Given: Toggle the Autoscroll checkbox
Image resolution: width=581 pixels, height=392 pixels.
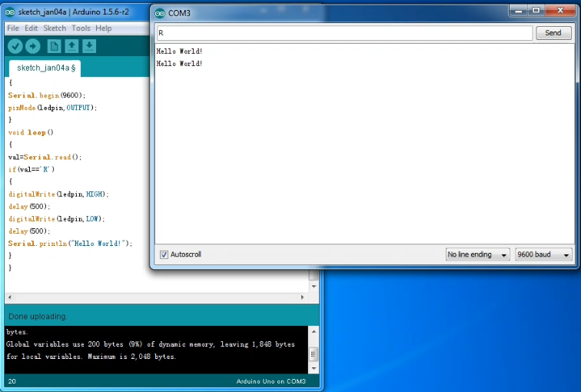Looking at the screenshot, I should tap(164, 254).
